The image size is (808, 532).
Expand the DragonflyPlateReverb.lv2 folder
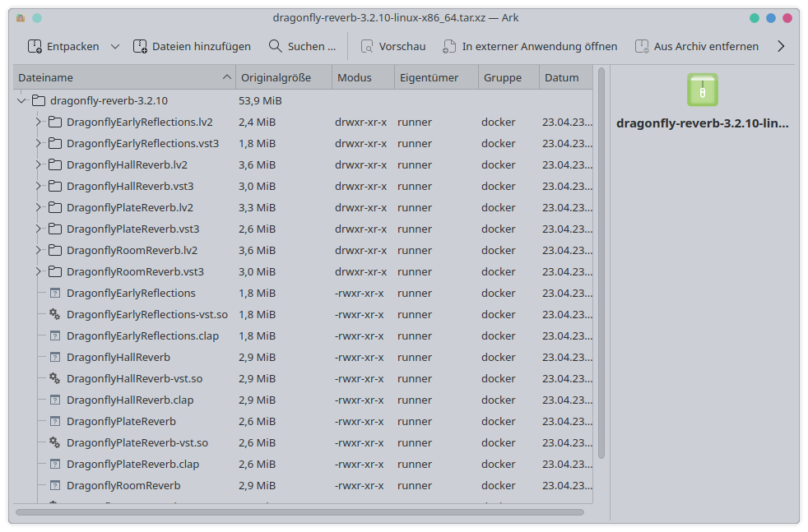(x=38, y=207)
